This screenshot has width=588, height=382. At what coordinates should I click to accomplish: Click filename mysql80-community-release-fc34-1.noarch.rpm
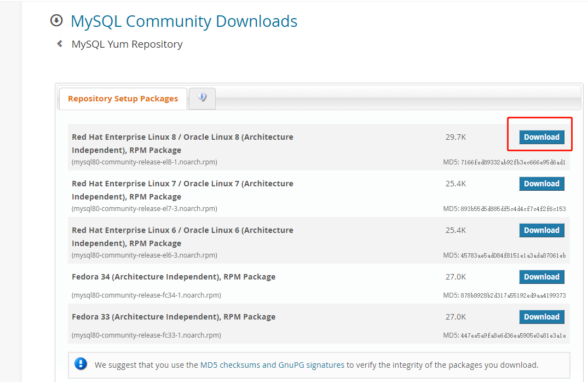(146, 295)
